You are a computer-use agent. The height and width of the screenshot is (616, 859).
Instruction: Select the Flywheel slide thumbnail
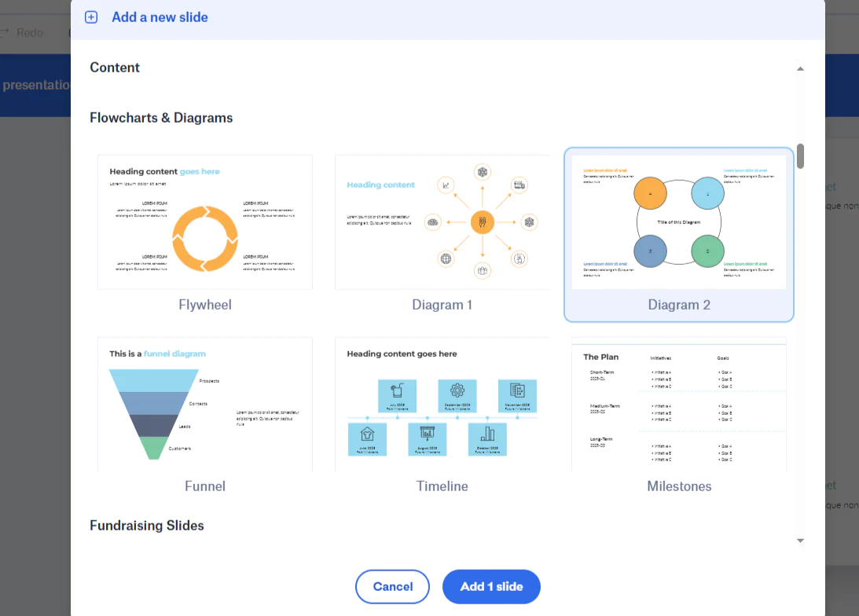coord(205,222)
